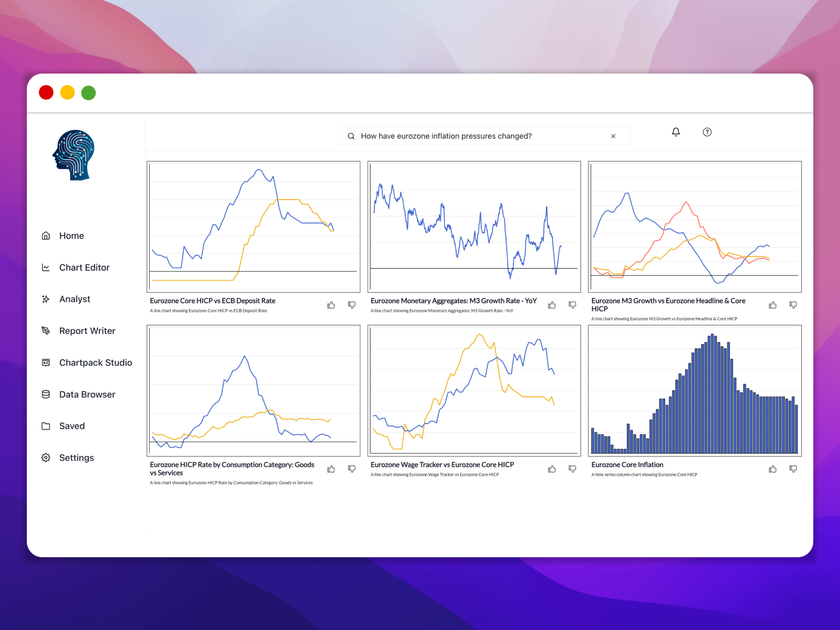Open help using the question mark icon
This screenshot has height=630, width=840.
(x=707, y=132)
